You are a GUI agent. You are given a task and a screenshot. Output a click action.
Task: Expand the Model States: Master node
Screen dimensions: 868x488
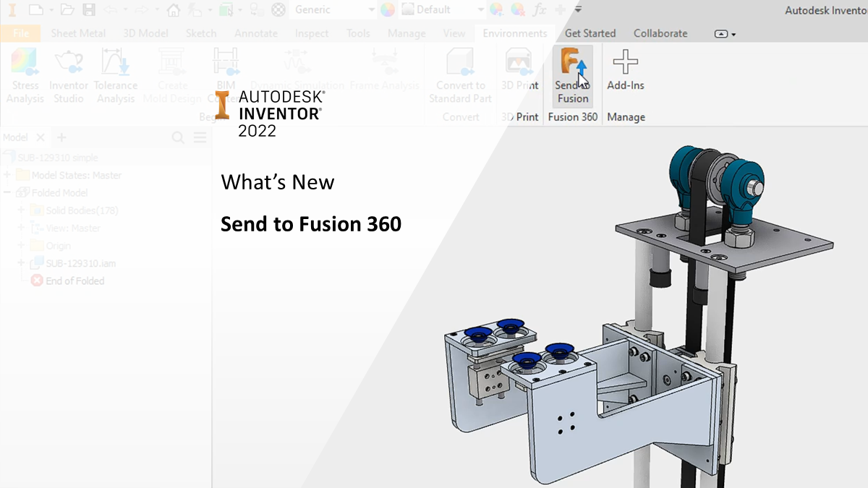(x=8, y=176)
